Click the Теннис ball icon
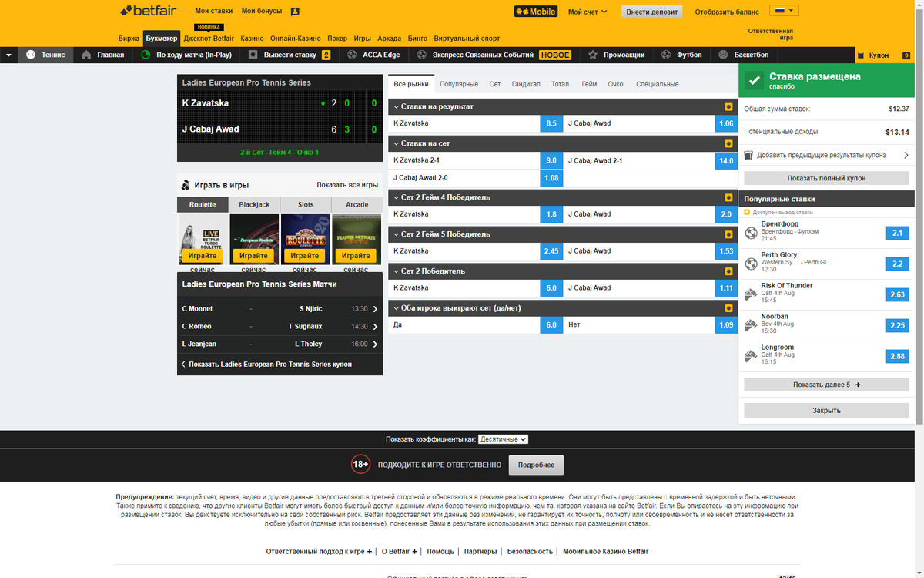Viewport: 924px width, 578px height. tap(31, 55)
